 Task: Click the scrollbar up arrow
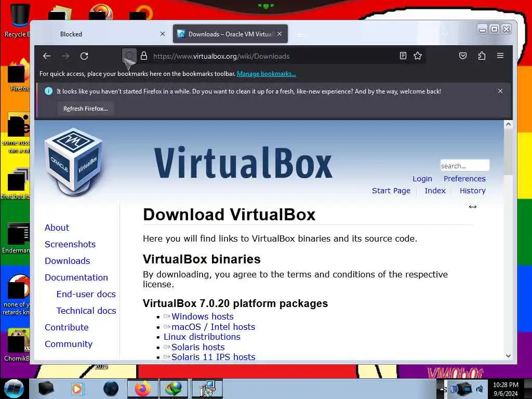click(508, 124)
